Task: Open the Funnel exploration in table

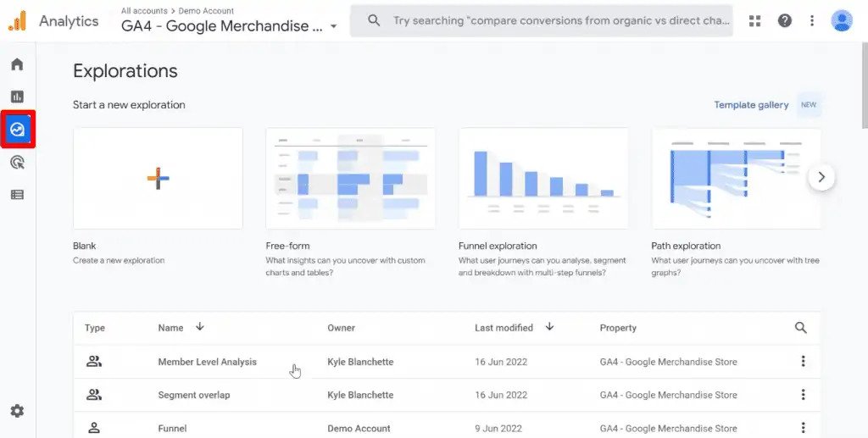Action: pos(172,428)
